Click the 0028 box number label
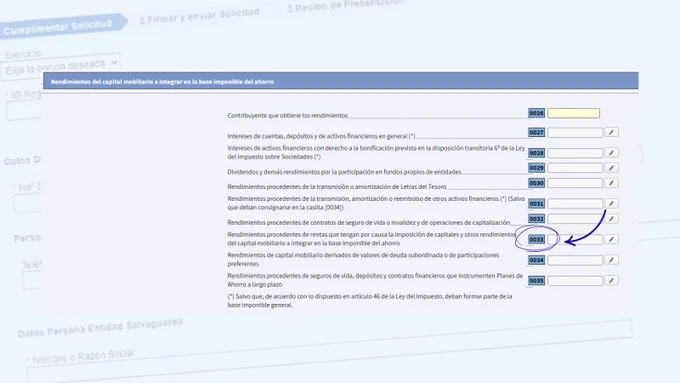 [x=536, y=153]
